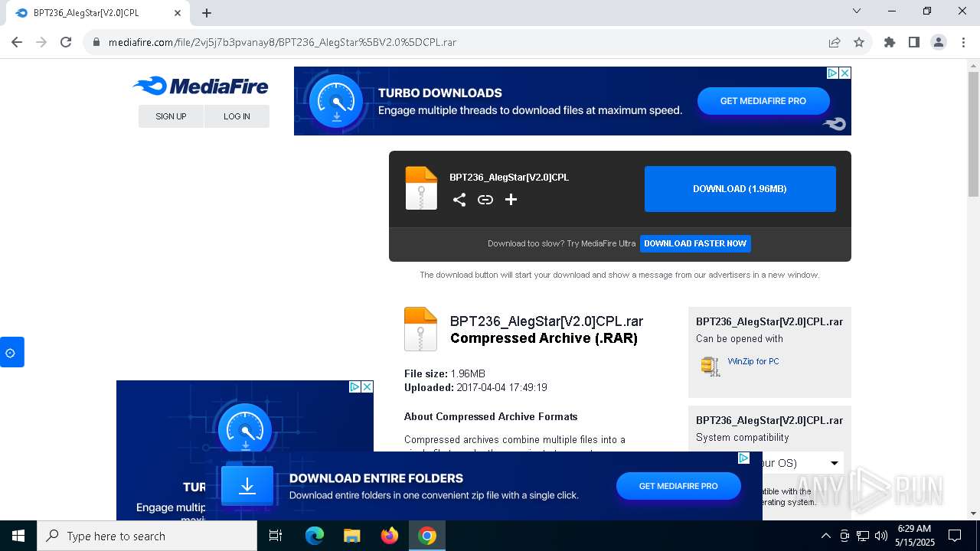Click the RAR file icon beside file details

[420, 329]
